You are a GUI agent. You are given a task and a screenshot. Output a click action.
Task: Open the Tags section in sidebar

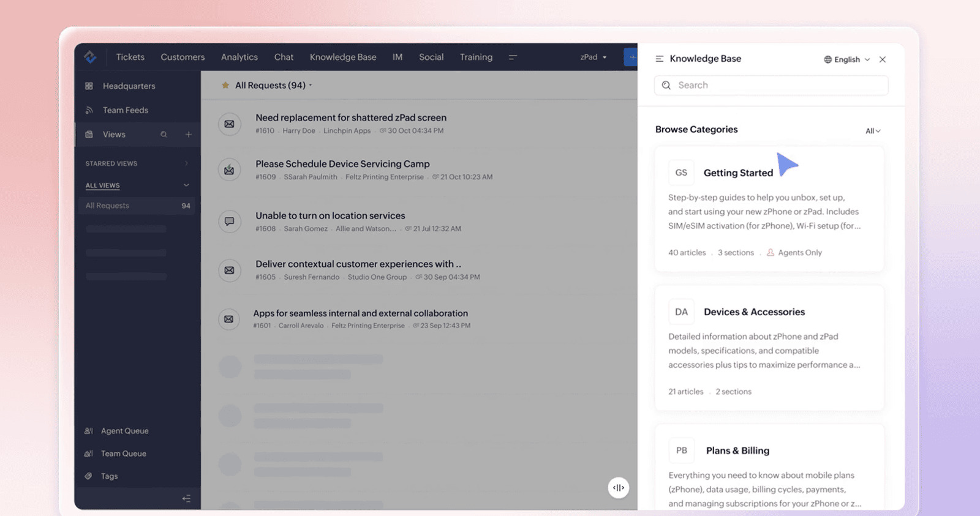pos(109,476)
